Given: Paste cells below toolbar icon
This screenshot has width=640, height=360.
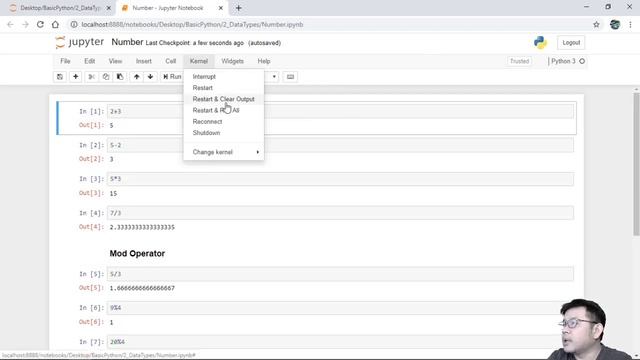Looking at the screenshot, I should click(x=120, y=77).
